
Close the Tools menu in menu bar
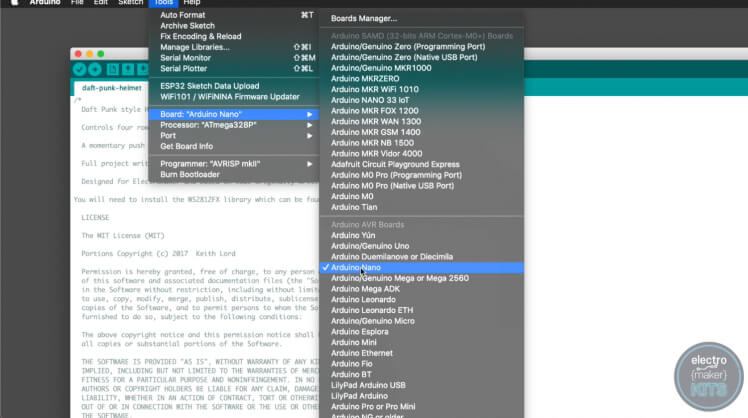click(163, 2)
